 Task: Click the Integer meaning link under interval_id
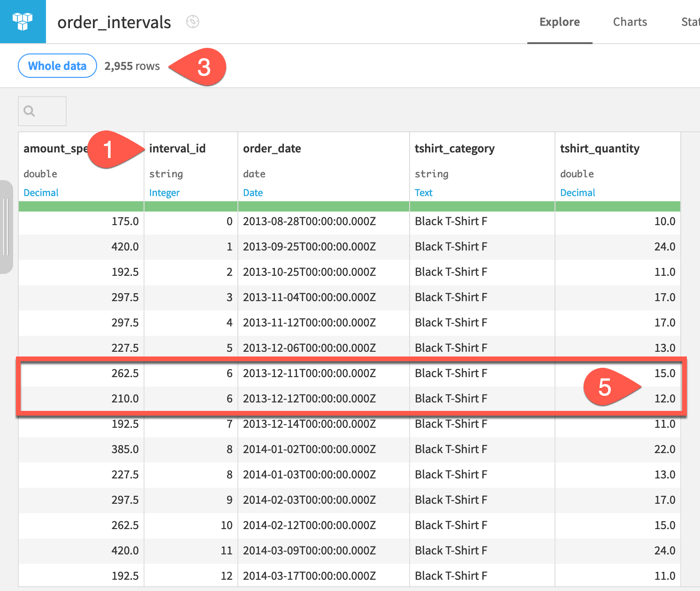click(x=164, y=192)
